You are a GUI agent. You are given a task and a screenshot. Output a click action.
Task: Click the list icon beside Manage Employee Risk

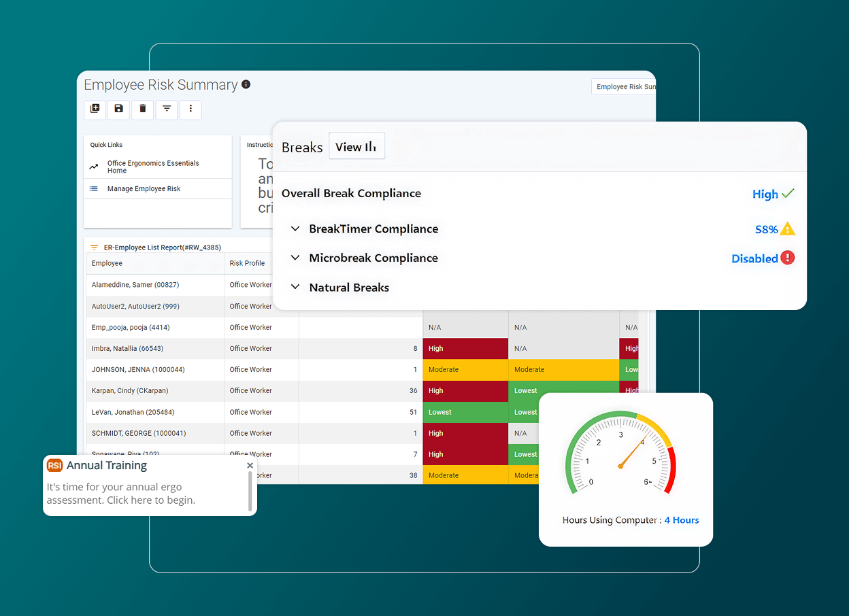tap(96, 188)
